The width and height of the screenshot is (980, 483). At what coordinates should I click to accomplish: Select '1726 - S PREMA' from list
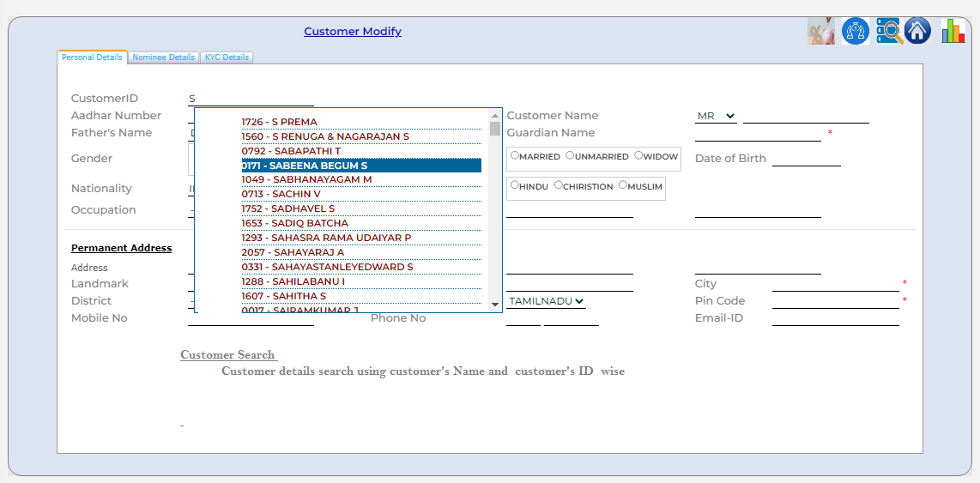click(361, 122)
